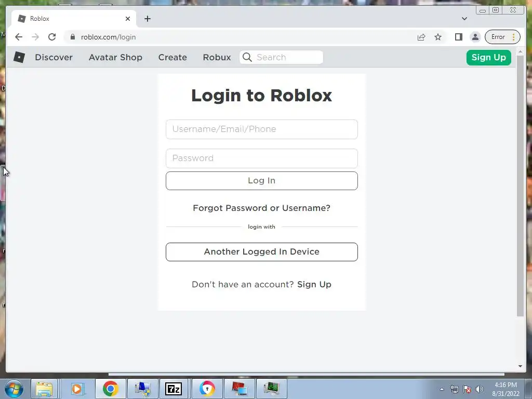Image resolution: width=532 pixels, height=399 pixels.
Task: Open the Discover menu item
Action: tap(54, 57)
